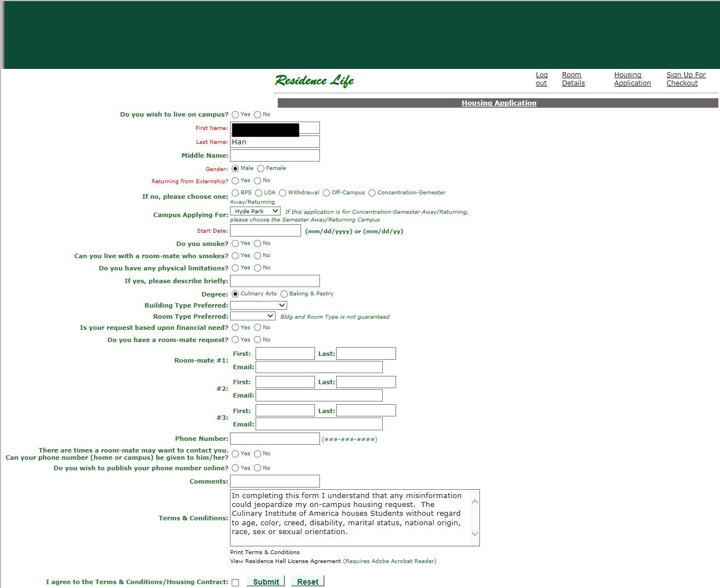
Task: Pick the Withdrawal radio option
Action: point(283,193)
